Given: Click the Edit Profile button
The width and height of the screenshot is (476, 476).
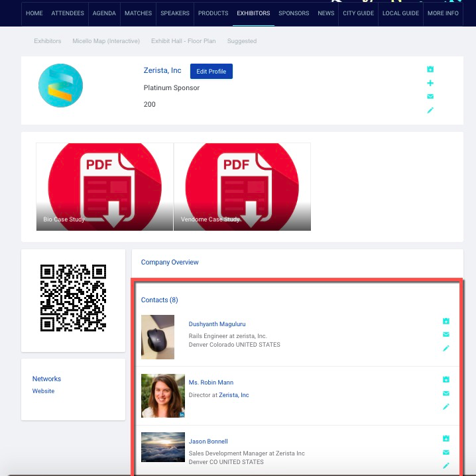Looking at the screenshot, I should pos(211,72).
